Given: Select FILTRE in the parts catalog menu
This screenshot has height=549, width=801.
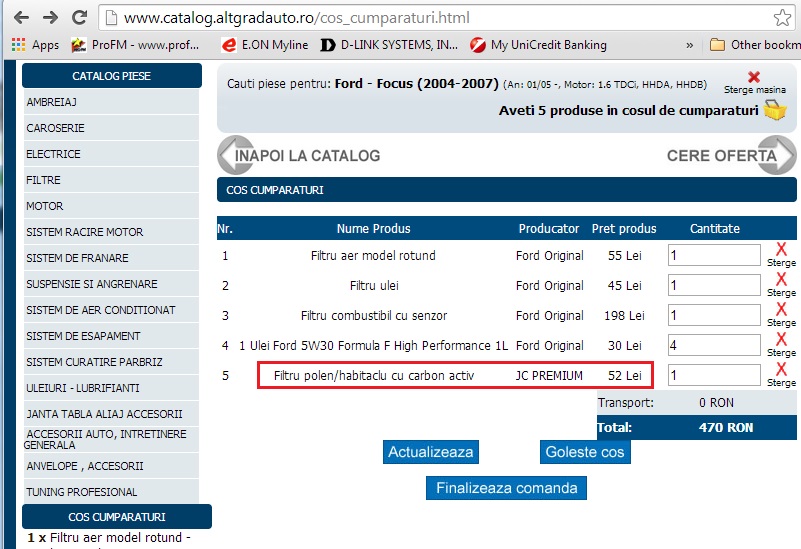Looking at the screenshot, I should point(44,180).
